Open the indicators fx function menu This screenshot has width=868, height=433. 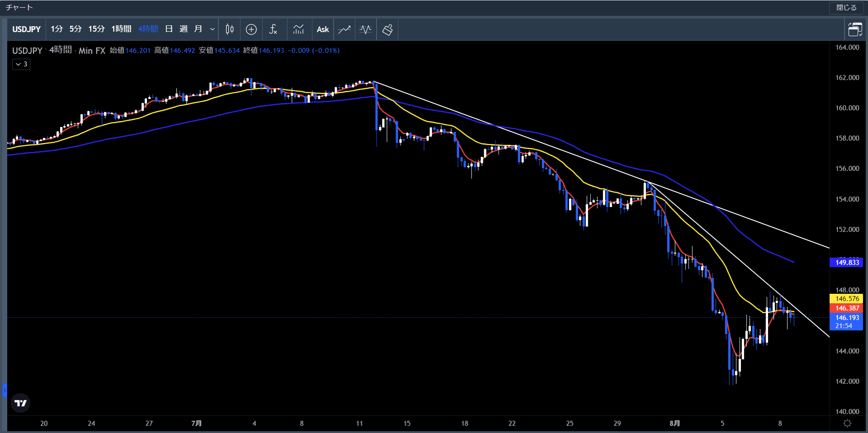(273, 29)
